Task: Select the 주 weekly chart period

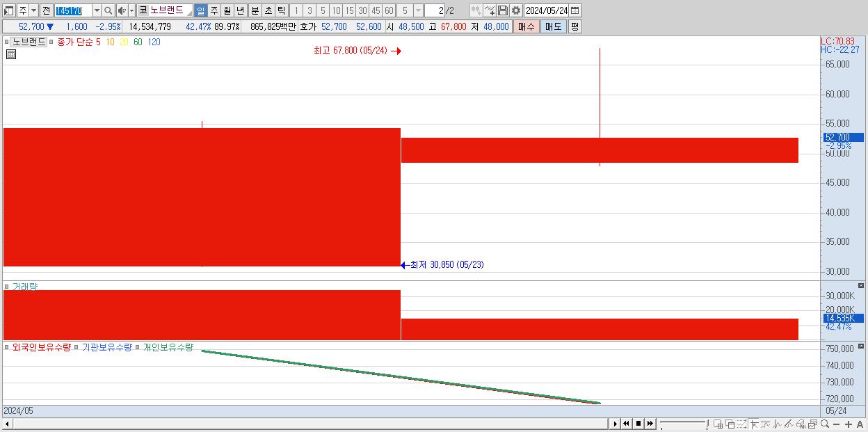Action: (x=214, y=10)
